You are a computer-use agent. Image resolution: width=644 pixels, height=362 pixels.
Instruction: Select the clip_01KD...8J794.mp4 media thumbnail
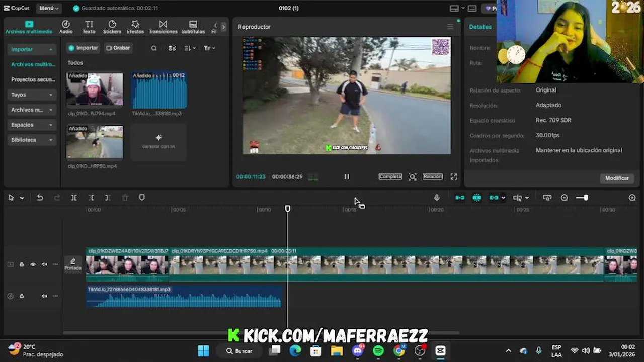[95, 89]
